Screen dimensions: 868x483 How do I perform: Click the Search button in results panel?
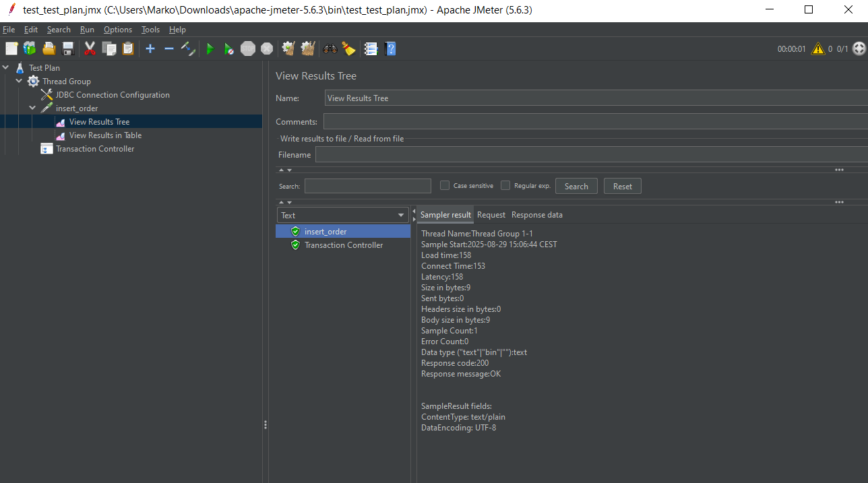[x=576, y=187]
